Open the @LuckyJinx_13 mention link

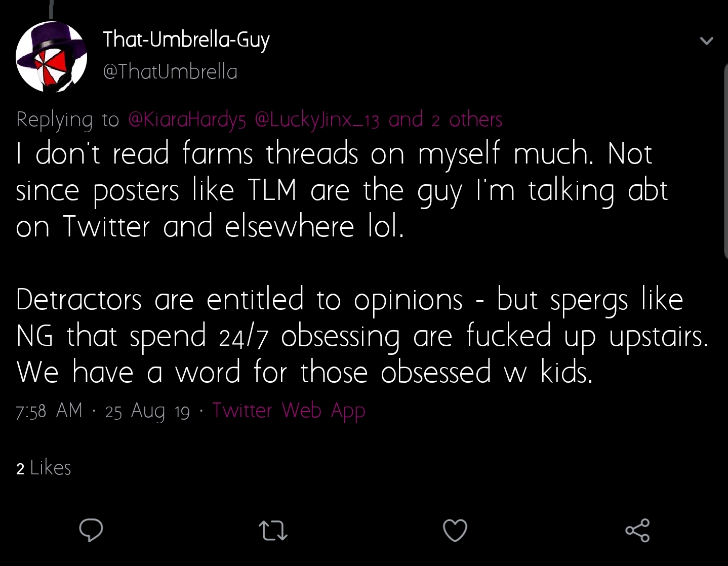click(x=317, y=119)
